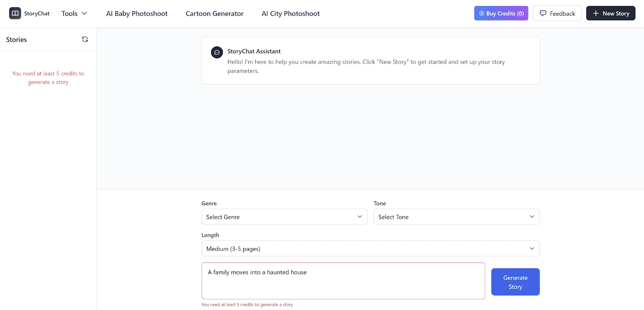This screenshot has width=644, height=310.
Task: Go to AI Baby Photoshoot
Action: [137, 13]
